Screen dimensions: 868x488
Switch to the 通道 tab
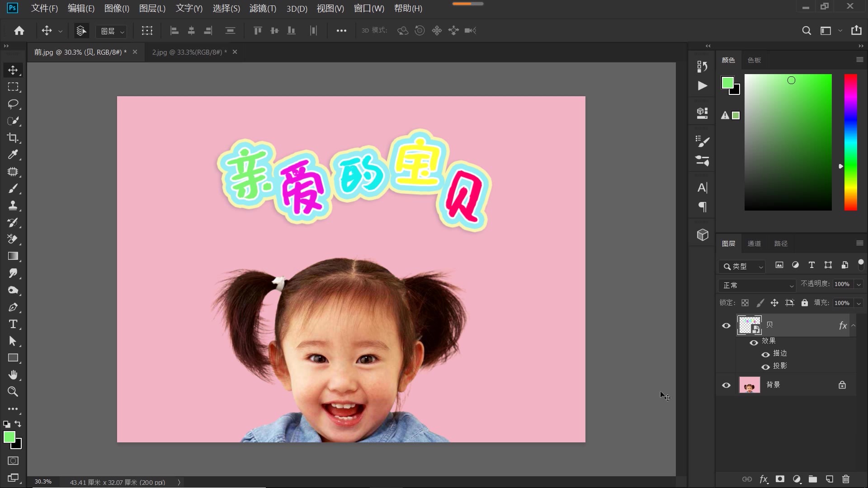tap(754, 243)
